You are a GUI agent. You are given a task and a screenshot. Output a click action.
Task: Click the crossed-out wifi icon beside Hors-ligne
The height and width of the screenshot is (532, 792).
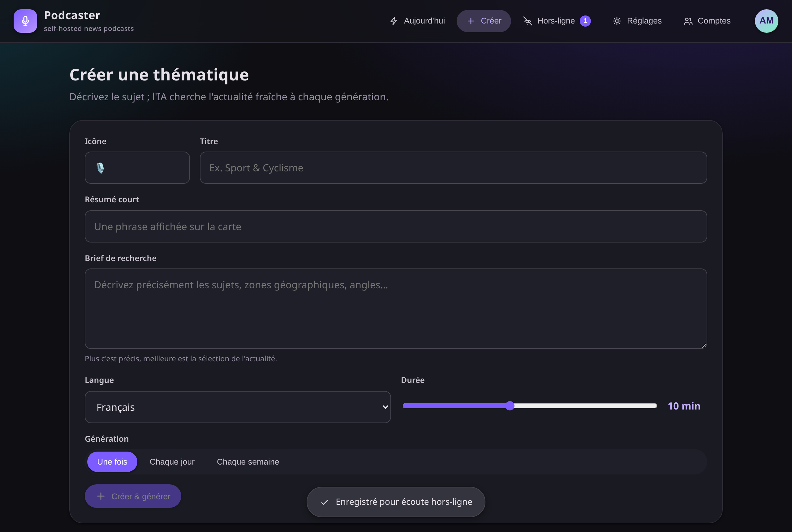[x=528, y=21]
